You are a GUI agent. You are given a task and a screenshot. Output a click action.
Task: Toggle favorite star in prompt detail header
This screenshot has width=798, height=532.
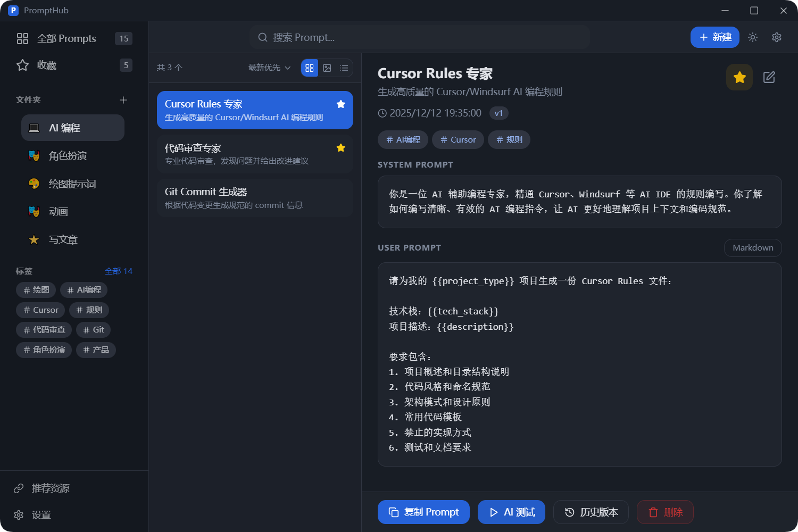pos(739,77)
